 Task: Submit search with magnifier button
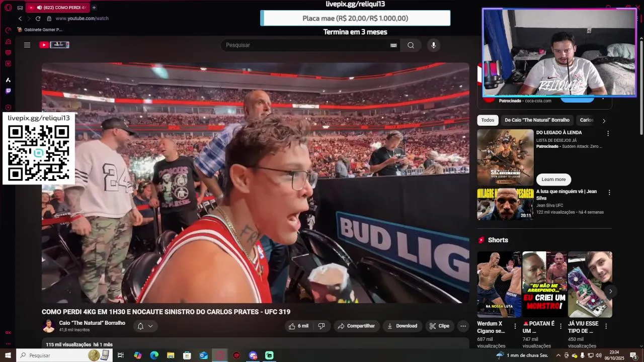click(x=411, y=45)
